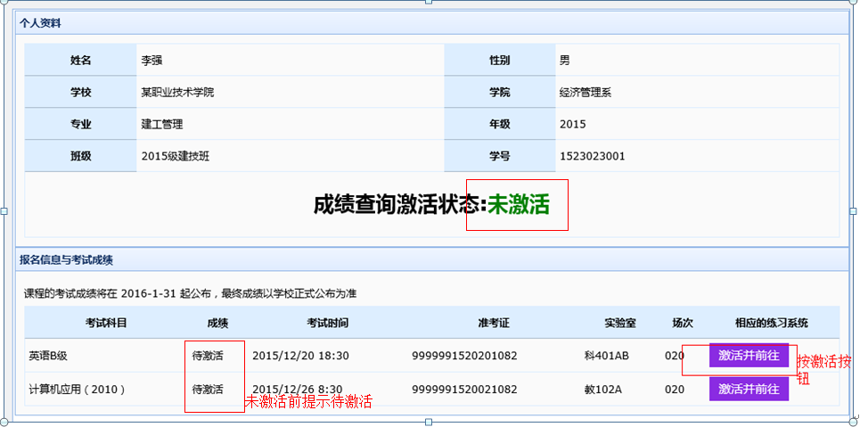Image resolution: width=868 pixels, height=427 pixels.
Task: Click the 相应的练习系统 column header
Action: 771,323
